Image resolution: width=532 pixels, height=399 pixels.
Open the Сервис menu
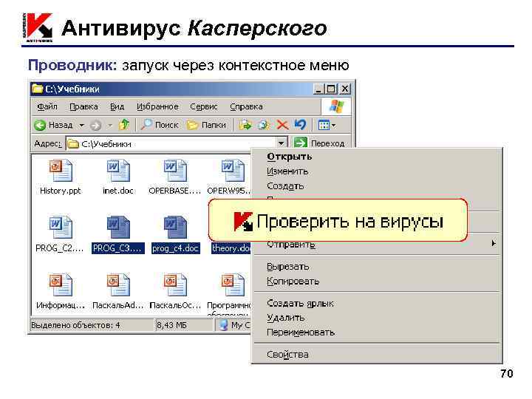point(204,106)
